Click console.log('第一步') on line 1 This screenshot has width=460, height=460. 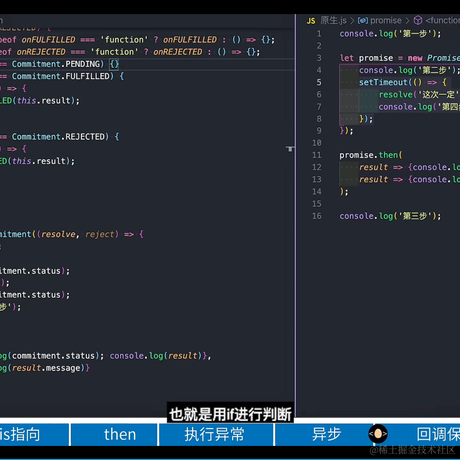[390, 34]
